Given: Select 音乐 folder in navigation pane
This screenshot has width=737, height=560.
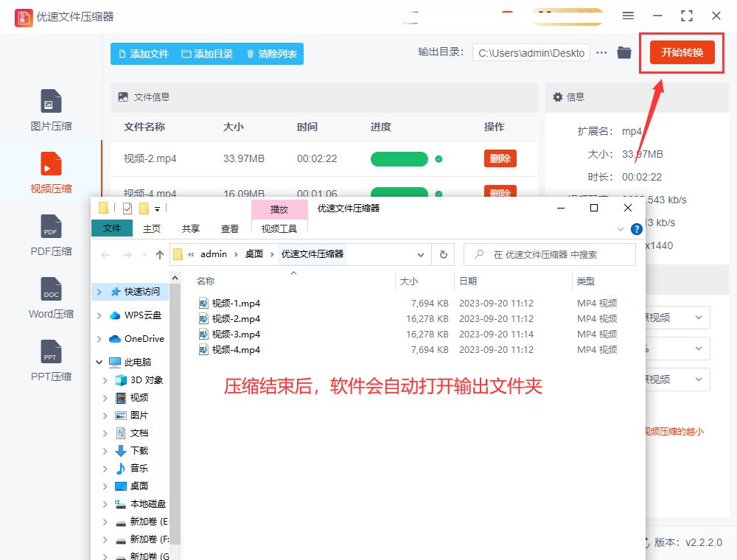Looking at the screenshot, I should (133, 469).
